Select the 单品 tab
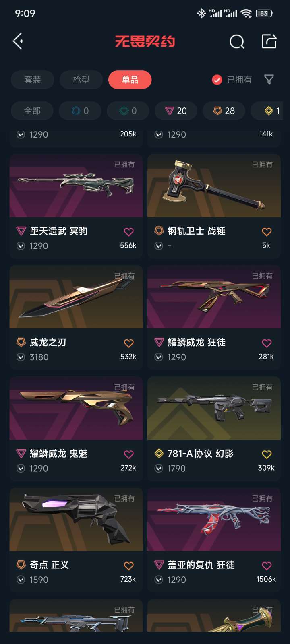 (x=130, y=80)
